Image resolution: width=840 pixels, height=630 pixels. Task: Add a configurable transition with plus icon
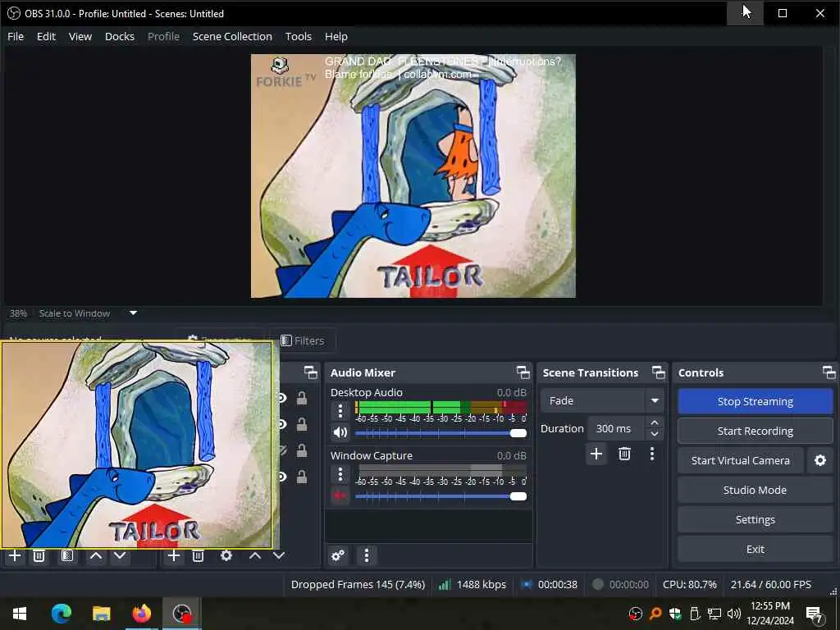596,454
